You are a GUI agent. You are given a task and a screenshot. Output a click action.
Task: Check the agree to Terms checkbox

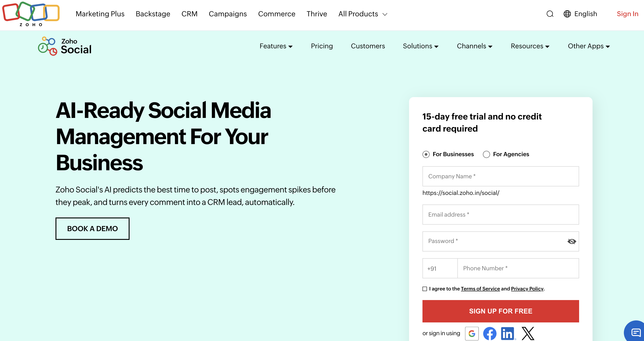[424, 289]
